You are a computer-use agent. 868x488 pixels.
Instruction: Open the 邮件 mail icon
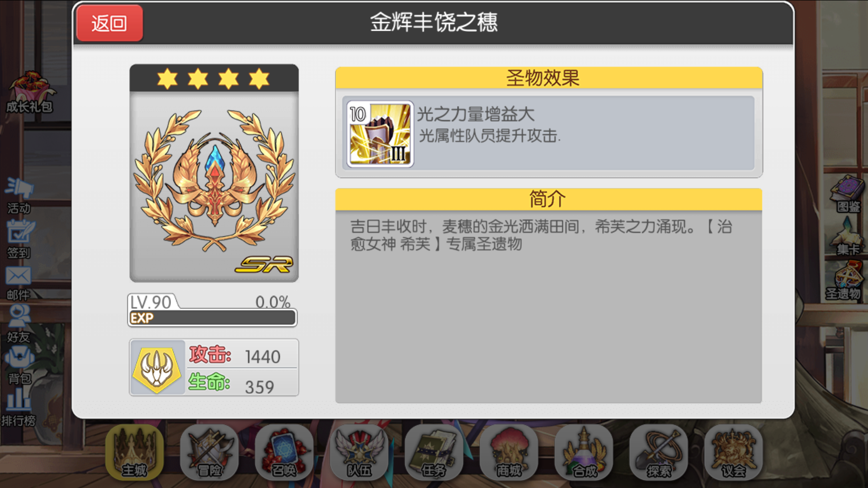coord(19,283)
